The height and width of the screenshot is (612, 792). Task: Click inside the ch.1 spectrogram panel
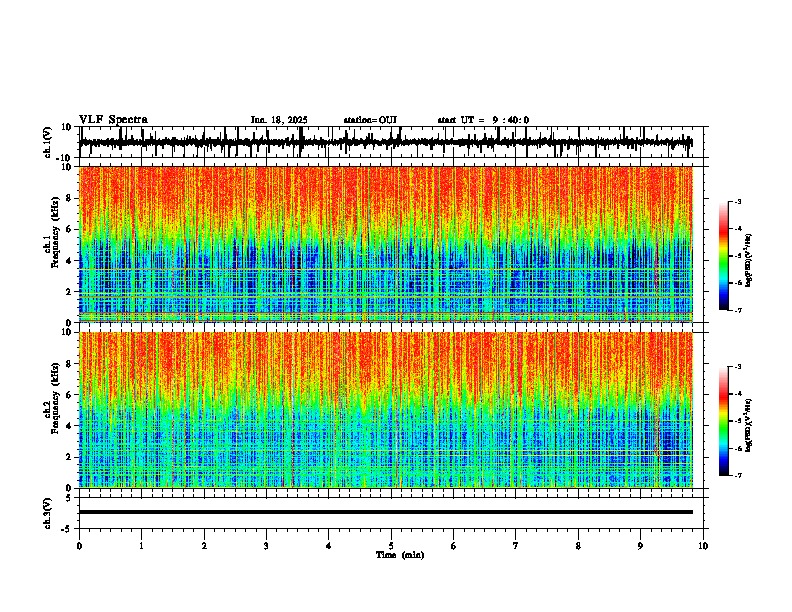(x=386, y=244)
